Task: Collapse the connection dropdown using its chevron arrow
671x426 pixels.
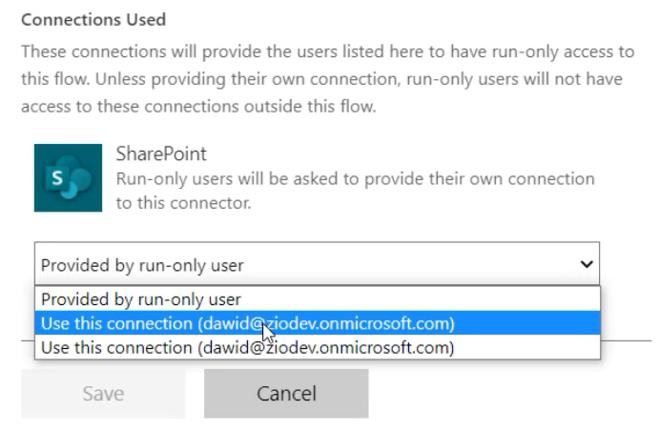Action: (x=586, y=264)
